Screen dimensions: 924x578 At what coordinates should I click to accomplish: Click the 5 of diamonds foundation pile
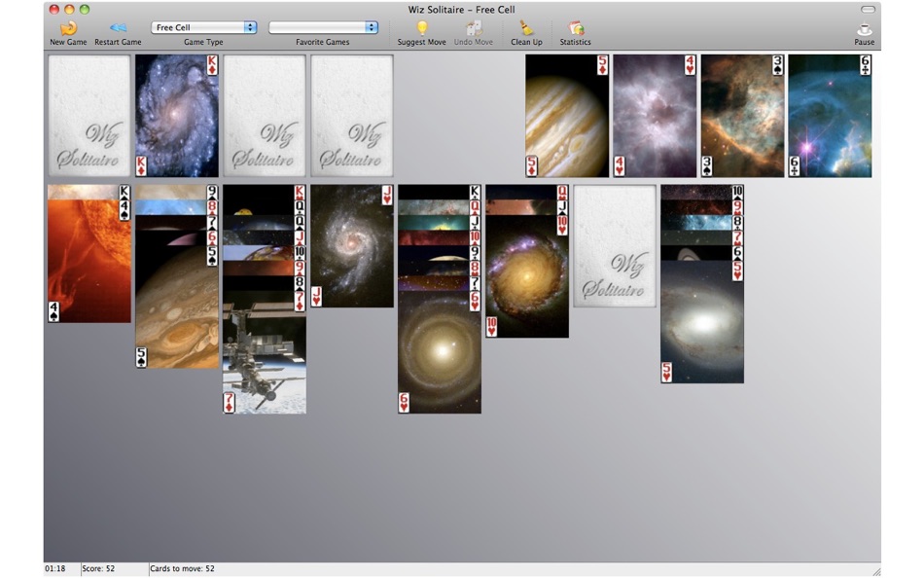pos(567,116)
